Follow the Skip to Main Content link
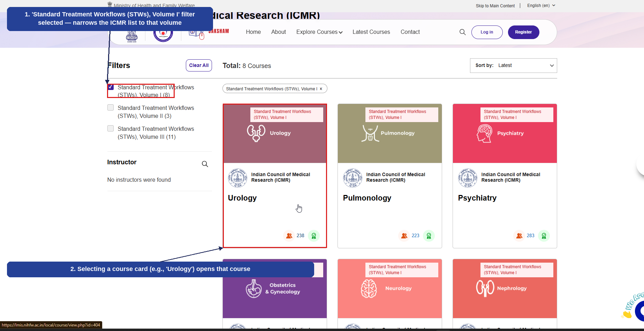The image size is (644, 331). 495,6
